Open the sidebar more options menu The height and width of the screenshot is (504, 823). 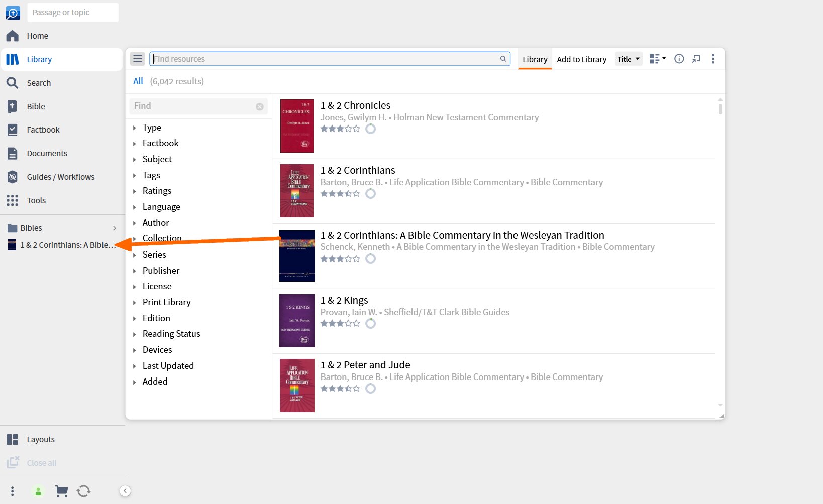pyautogui.click(x=13, y=491)
